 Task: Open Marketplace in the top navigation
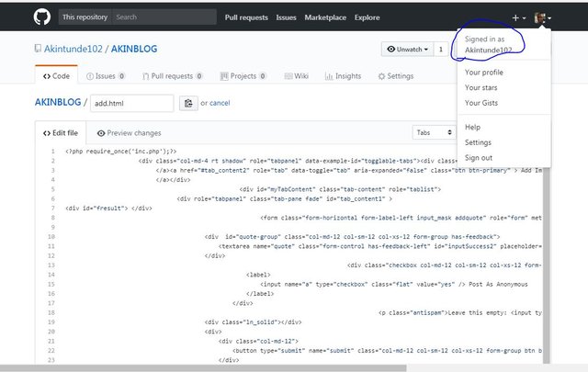click(325, 17)
